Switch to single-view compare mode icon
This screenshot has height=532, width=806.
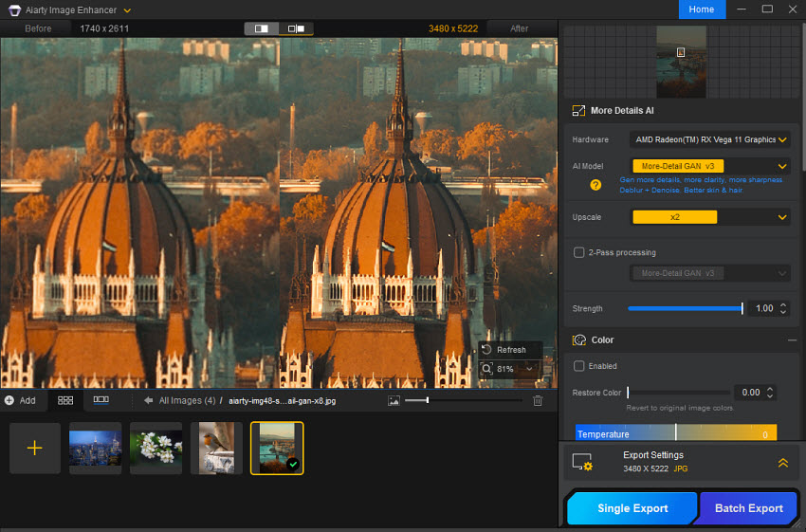[261, 28]
